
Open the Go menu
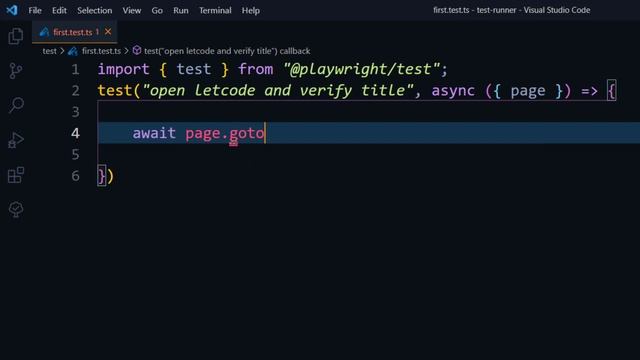pyautogui.click(x=157, y=11)
